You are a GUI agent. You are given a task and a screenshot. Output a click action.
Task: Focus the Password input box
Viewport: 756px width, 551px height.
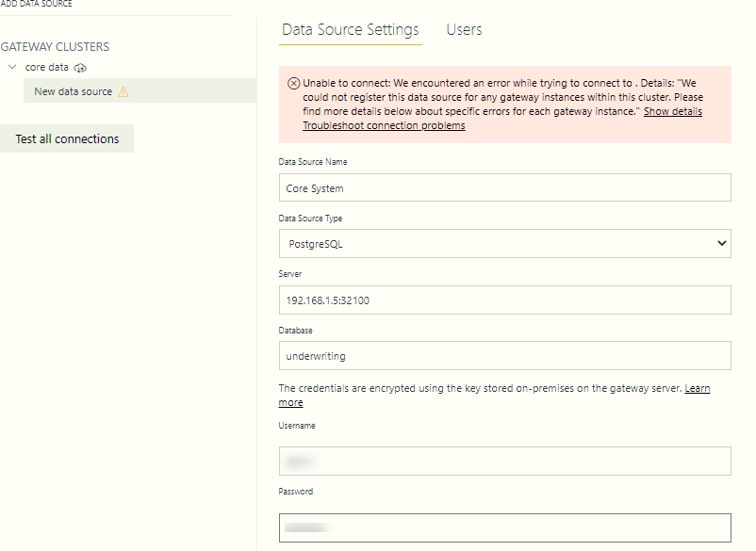point(504,527)
